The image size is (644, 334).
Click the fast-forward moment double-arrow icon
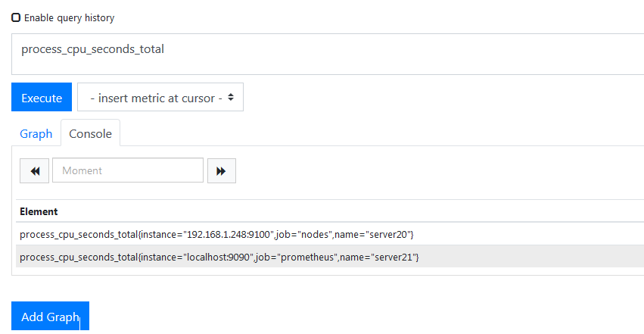point(221,171)
